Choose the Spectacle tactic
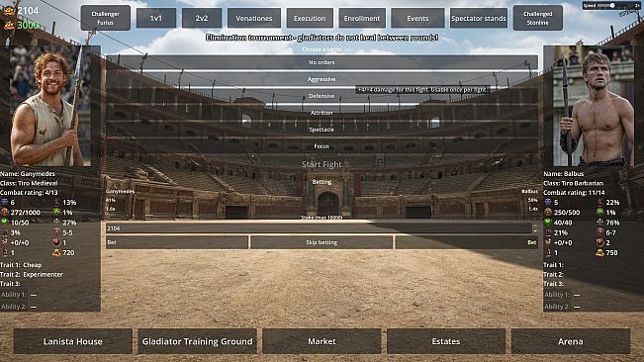Image resolution: width=644 pixels, height=362 pixels. (322, 130)
